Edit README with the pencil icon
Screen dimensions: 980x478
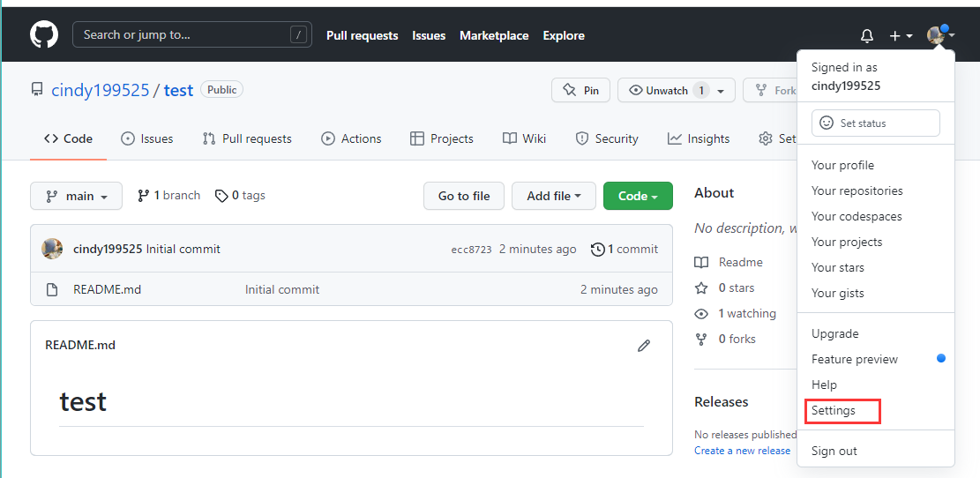pyautogui.click(x=644, y=346)
